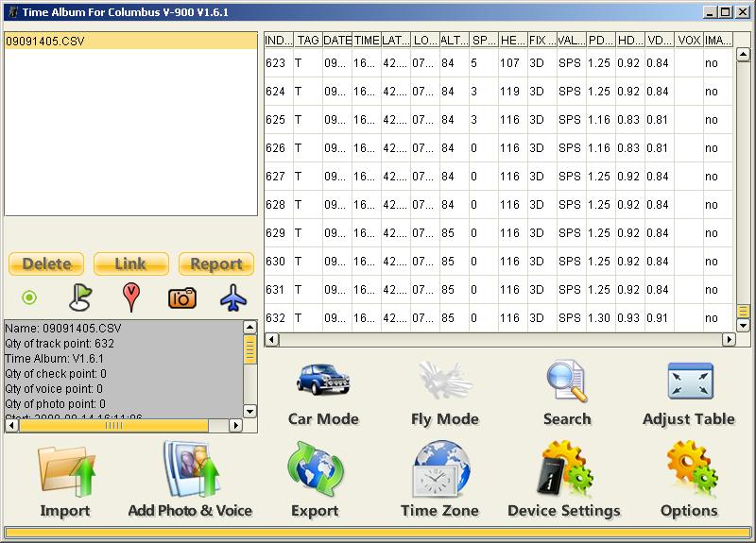This screenshot has height=543, width=756.
Task: Click the Adjust Table icon
Action: (x=690, y=382)
